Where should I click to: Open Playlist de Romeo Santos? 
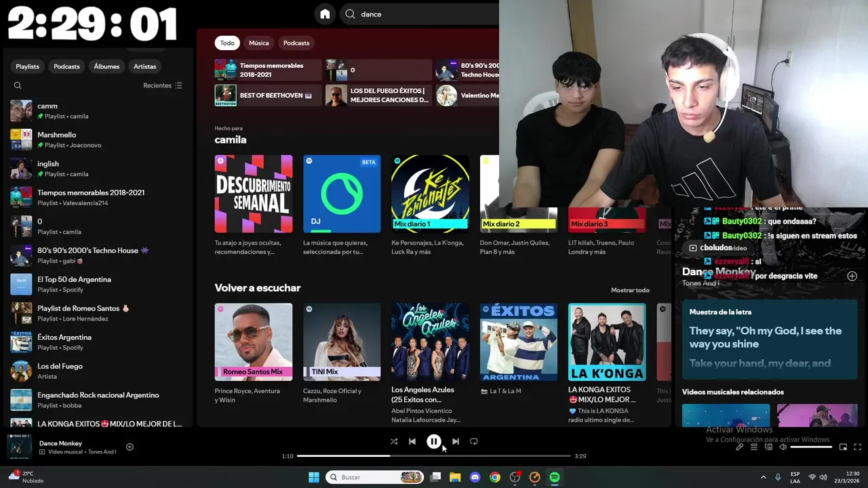[96, 313]
